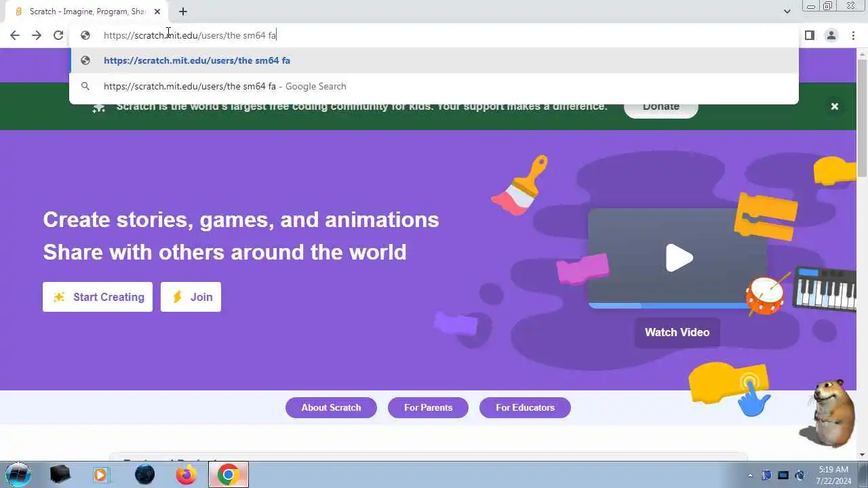Click the scrollbar up arrow
868x488 pixels.
pyautogui.click(x=863, y=54)
